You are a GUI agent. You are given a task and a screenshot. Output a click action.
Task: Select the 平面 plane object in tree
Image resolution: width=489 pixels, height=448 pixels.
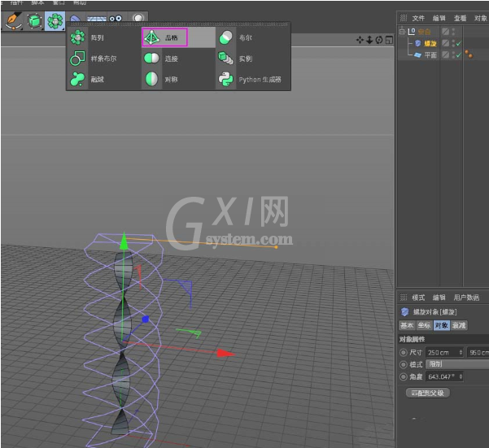tap(430, 55)
